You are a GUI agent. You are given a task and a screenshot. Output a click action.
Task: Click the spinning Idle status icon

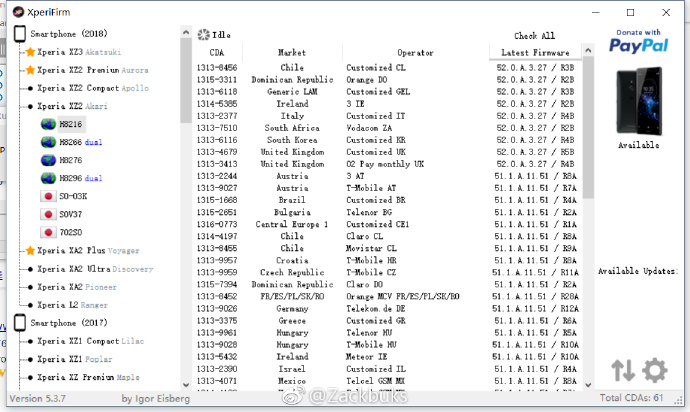tap(203, 35)
